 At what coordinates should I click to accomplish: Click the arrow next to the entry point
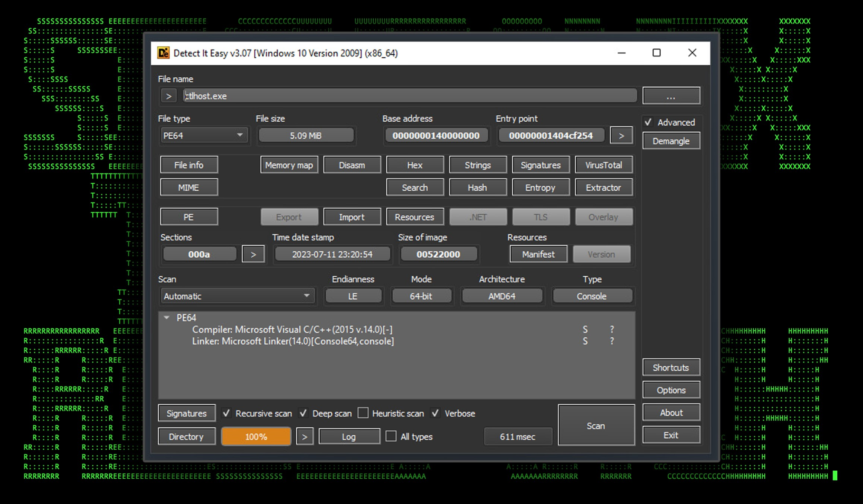pos(621,136)
